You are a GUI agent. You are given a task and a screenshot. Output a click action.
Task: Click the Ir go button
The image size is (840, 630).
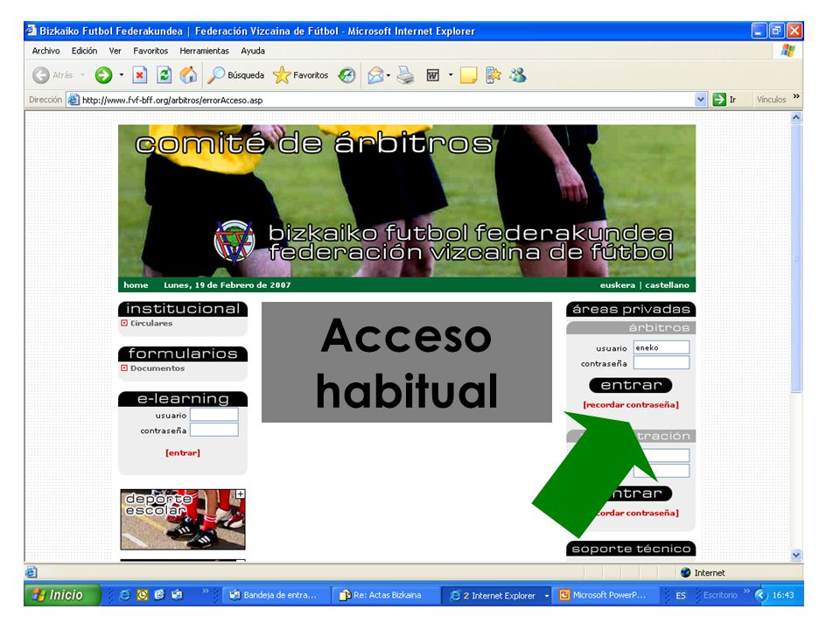coord(724,100)
